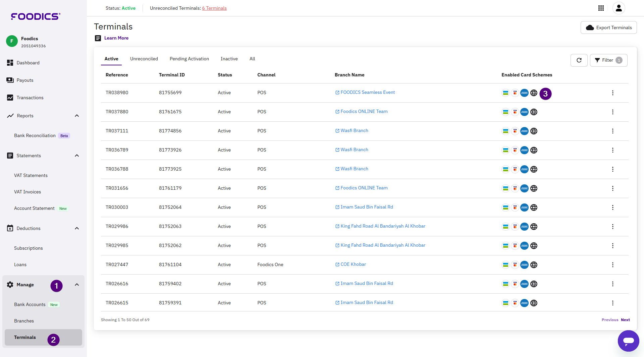The image size is (644, 357).
Task: Open the apps grid menu icon
Action: 601,8
